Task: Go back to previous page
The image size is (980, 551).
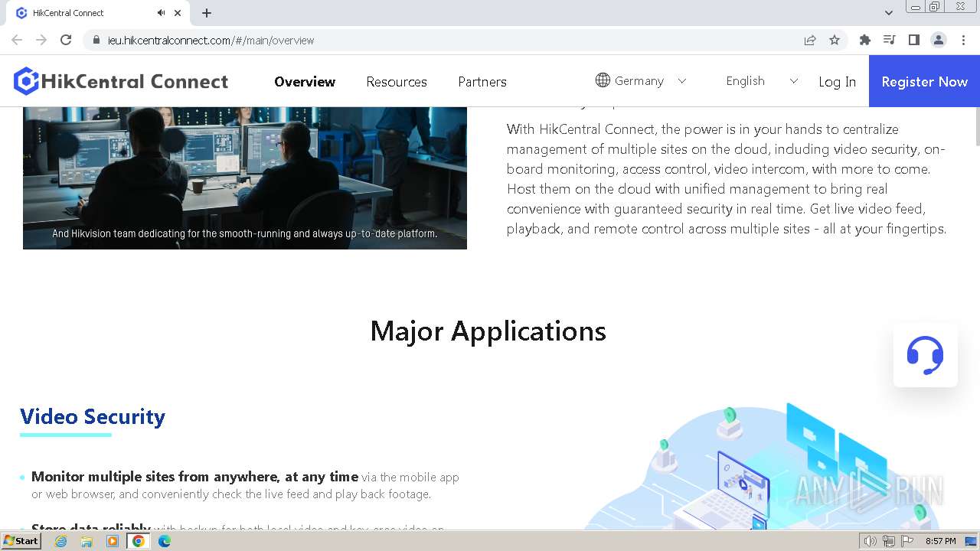Action: pyautogui.click(x=17, y=40)
